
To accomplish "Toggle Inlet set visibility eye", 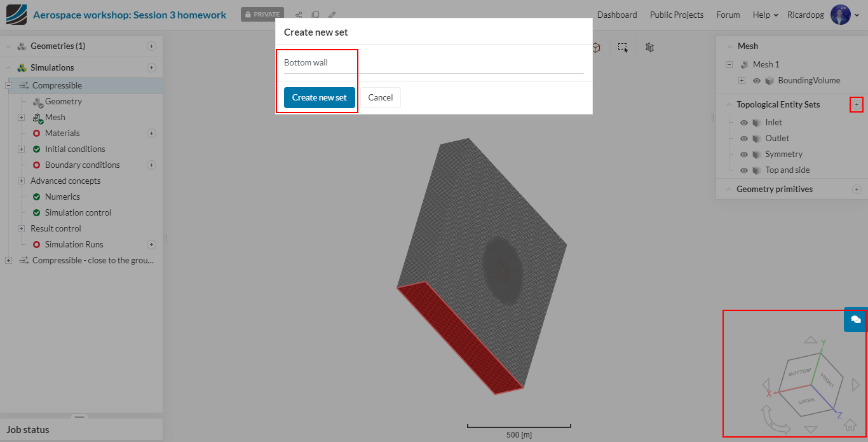I will (x=743, y=122).
